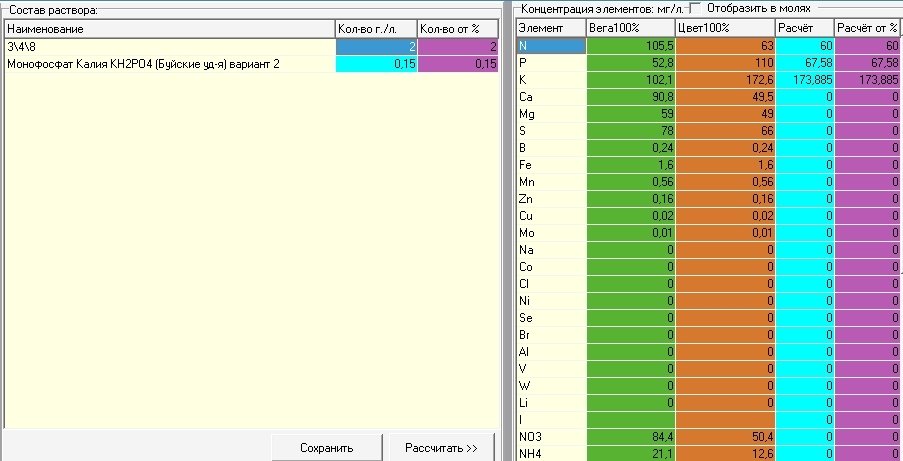Screen dimensions: 903x461
Task: Select element Fe row label
Action: coord(551,165)
